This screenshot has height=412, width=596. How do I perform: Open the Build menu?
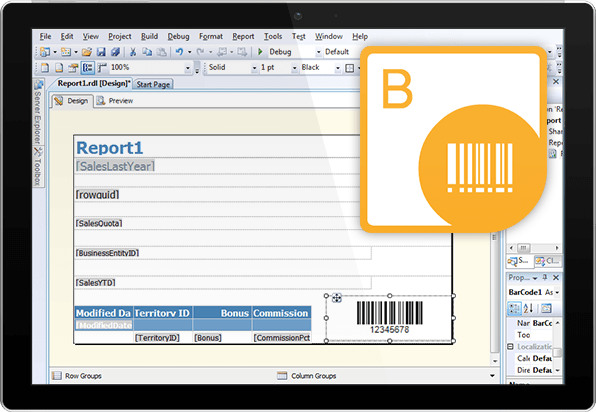click(149, 36)
